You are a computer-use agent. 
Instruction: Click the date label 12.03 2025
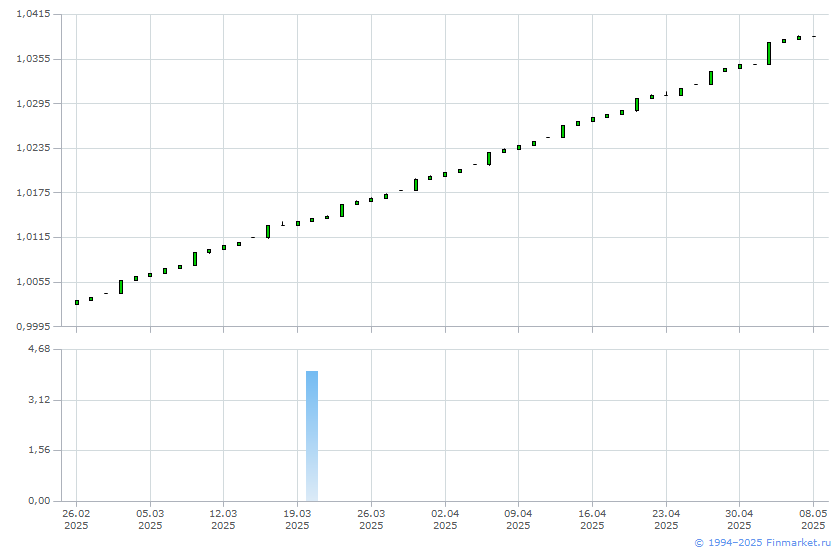pos(223,519)
